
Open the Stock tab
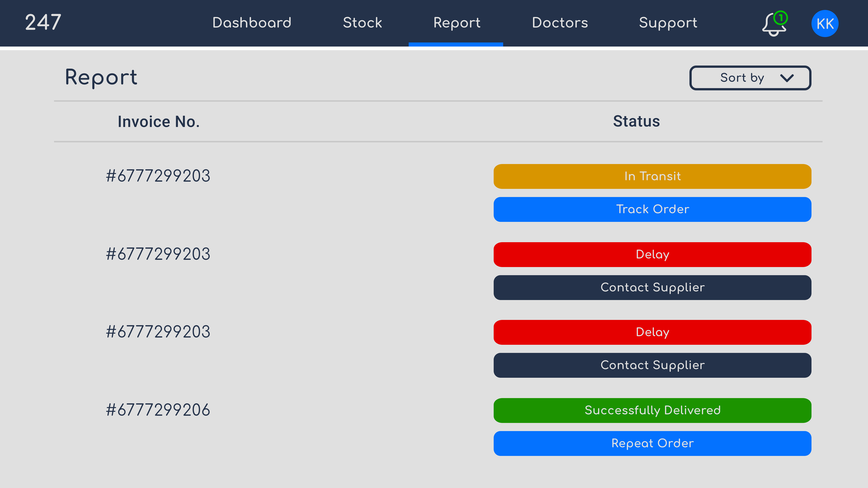coord(362,23)
